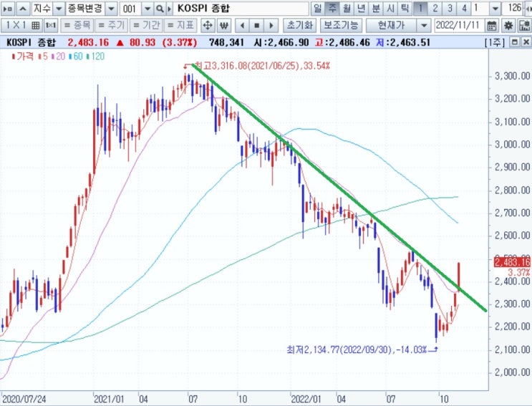Toggle the 종목 sync button
The width and height of the screenshot is (532, 406).
pos(77,26)
